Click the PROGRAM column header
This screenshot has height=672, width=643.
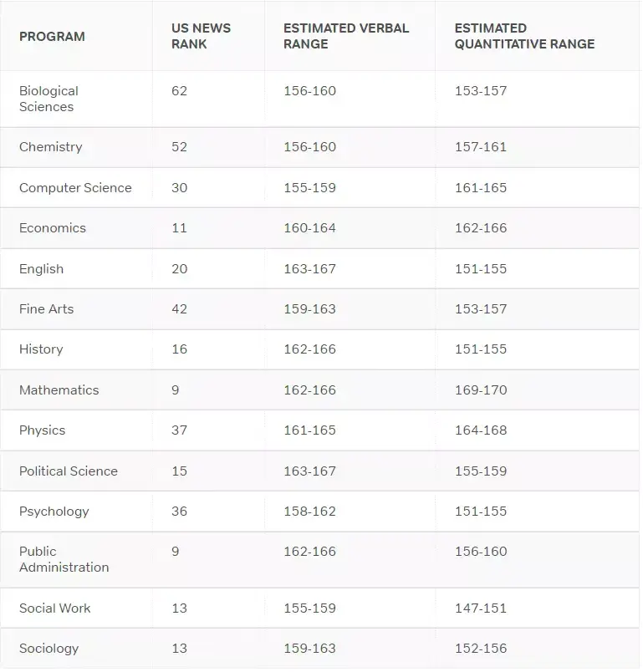click(52, 36)
